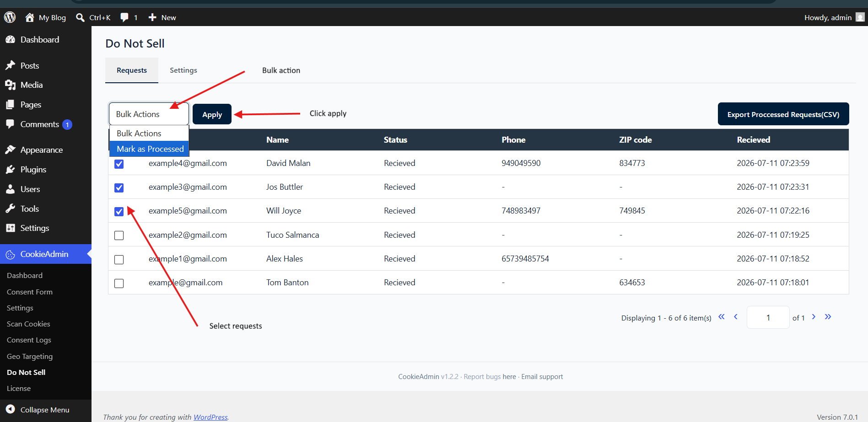Expand the Bulk Actions dropdown
The image size is (868, 422).
[149, 114]
